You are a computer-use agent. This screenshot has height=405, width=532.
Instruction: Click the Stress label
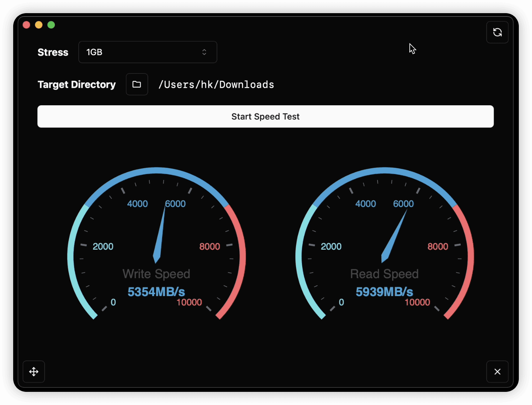(53, 52)
